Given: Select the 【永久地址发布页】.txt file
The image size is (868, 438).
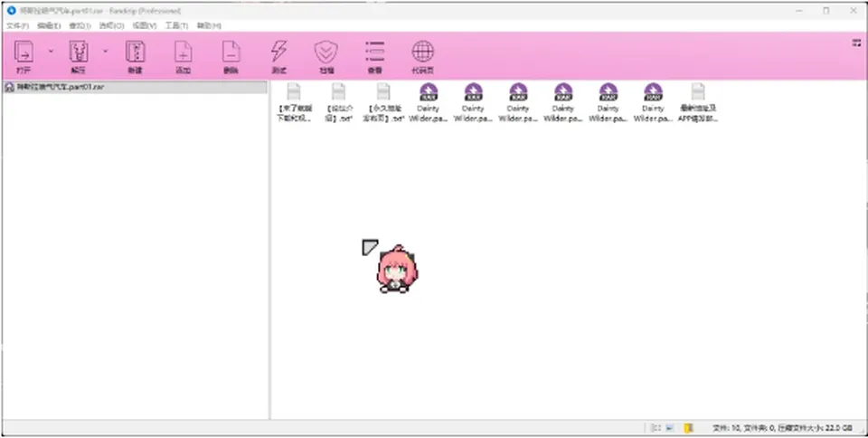Looking at the screenshot, I should pos(383,102).
